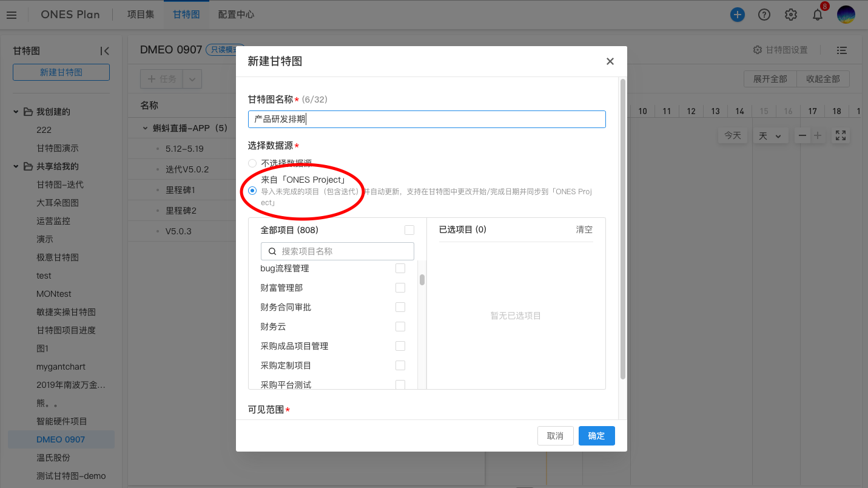868x488 pixels.
Task: Open notifications via the bell icon
Action: 817,14
